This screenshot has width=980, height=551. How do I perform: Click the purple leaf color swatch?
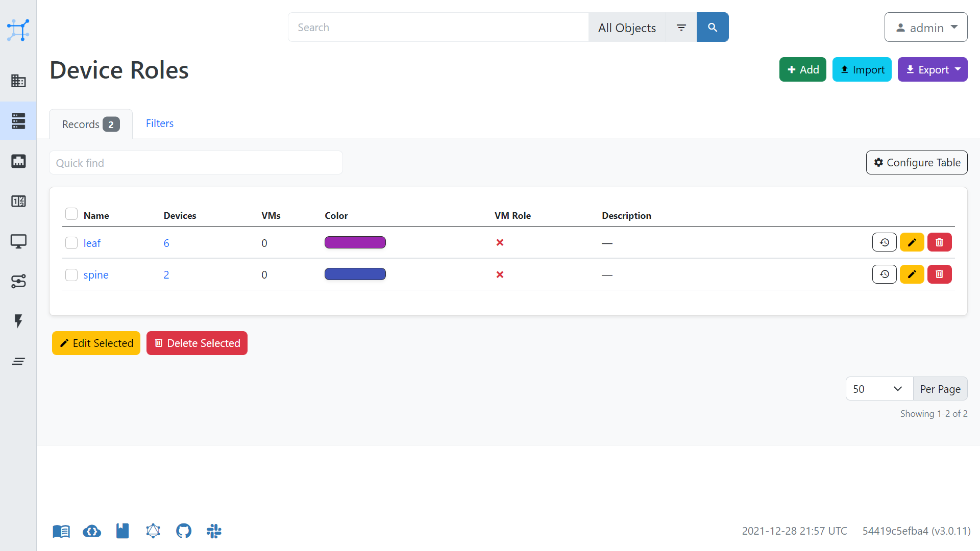355,242
